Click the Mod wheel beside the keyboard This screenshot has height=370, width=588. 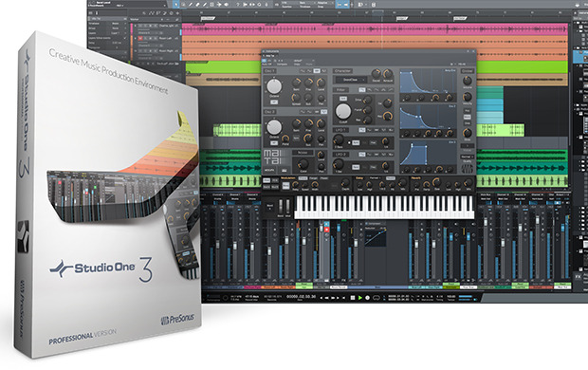pos(288,207)
